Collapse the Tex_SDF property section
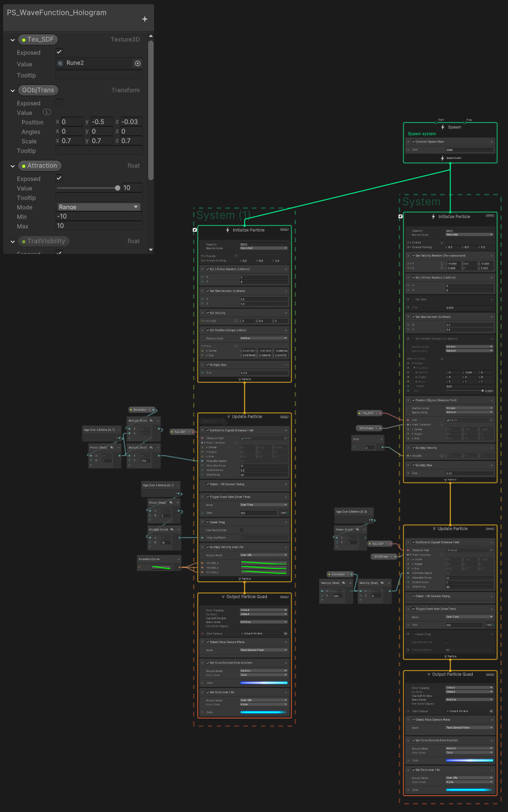Screen dimensions: 508x812 13,40
